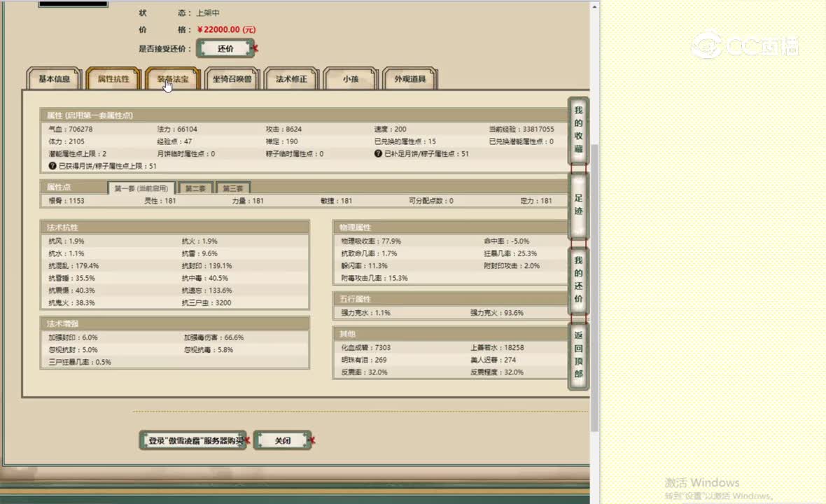The height and width of the screenshot is (504, 826).
Task: Select the 坐骑召唤兽 tab
Action: (232, 78)
